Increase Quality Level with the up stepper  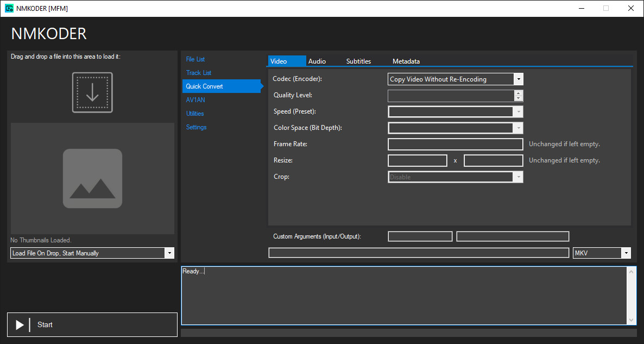519,93
